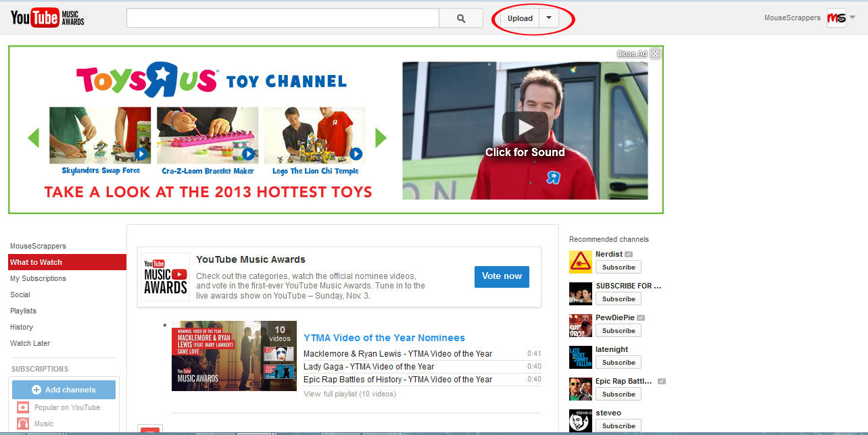Subscribe to the latenight channel
This screenshot has height=435, width=868.
click(619, 362)
